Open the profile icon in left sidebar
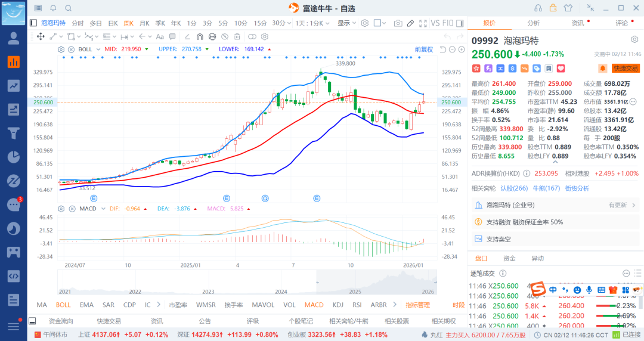 click(14, 38)
